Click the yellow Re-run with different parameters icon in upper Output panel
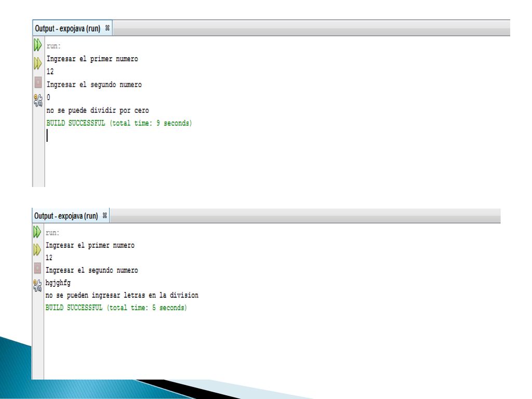532x399 pixels. pyautogui.click(x=37, y=63)
